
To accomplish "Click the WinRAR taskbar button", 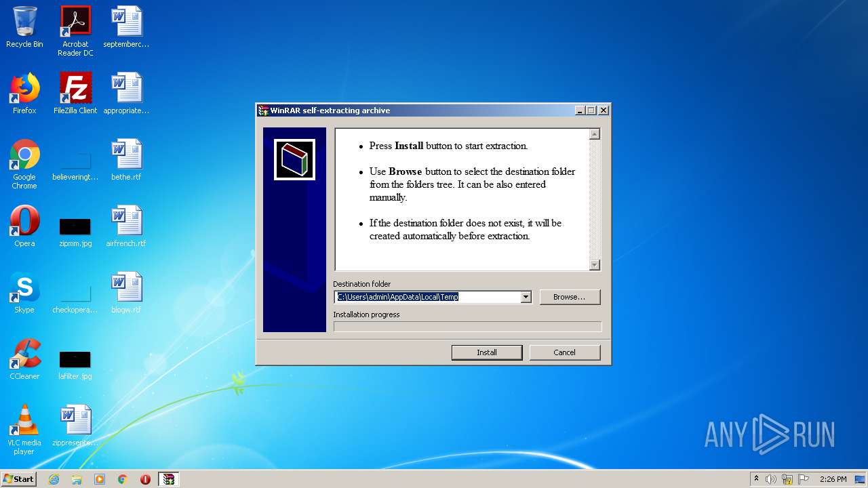I will point(169,479).
